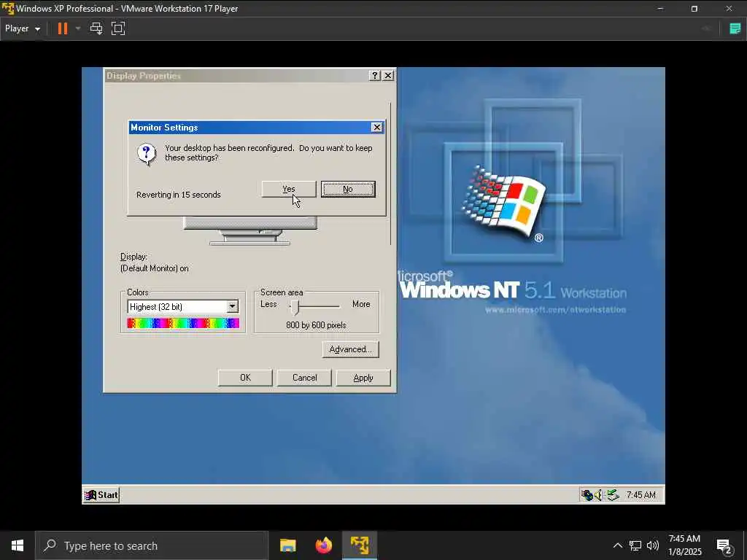Click the rainbow color preview bar

click(183, 323)
